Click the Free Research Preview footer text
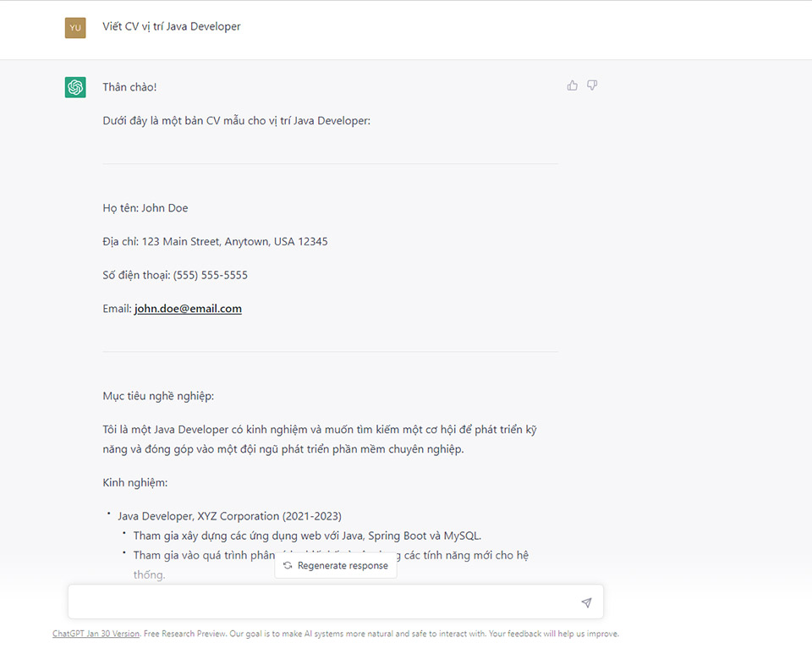 [x=185, y=634]
